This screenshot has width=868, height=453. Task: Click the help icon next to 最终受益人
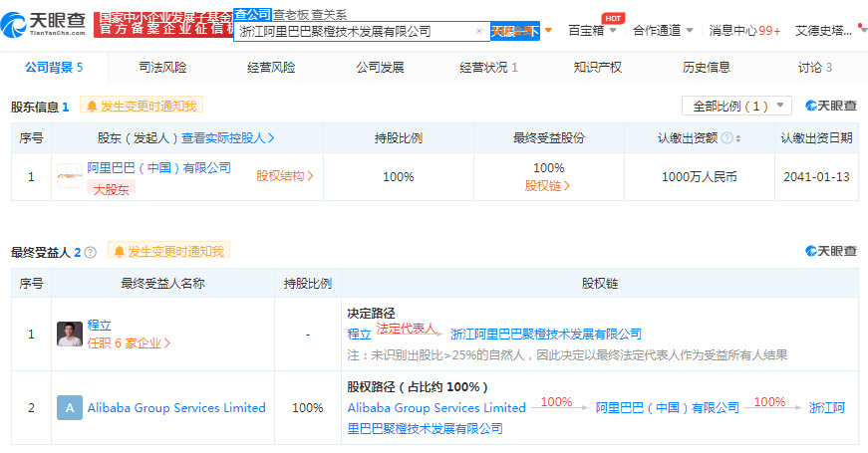click(x=91, y=253)
